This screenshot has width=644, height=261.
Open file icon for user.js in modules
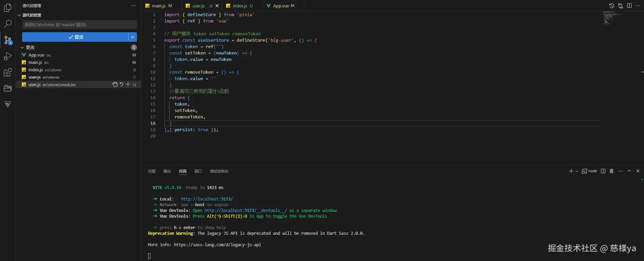coord(115,84)
